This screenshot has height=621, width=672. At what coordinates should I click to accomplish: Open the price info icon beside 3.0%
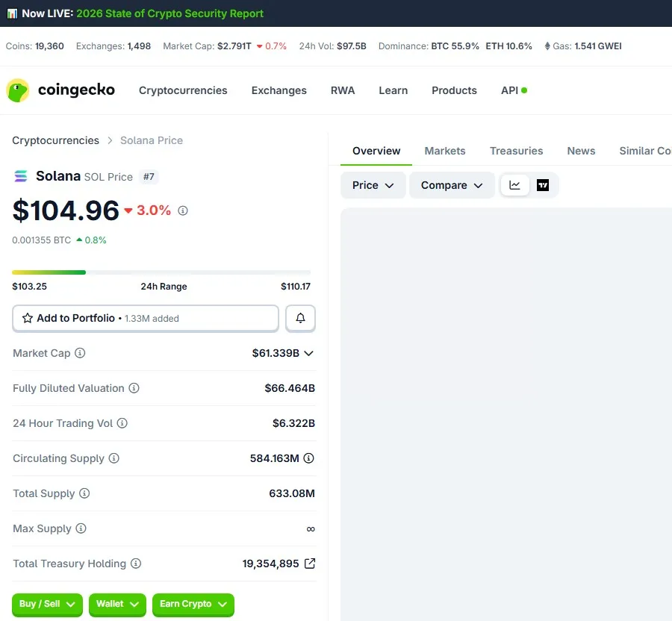pos(183,210)
